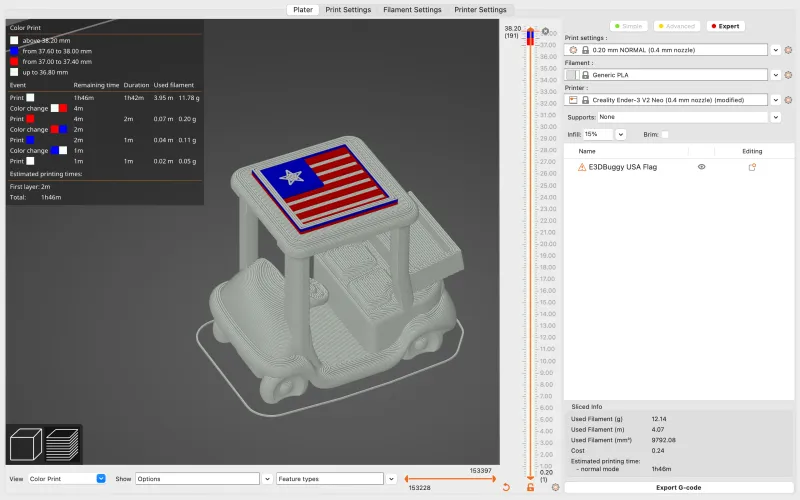Expand the Supports dropdown
The height and width of the screenshot is (500, 800).
tap(776, 117)
